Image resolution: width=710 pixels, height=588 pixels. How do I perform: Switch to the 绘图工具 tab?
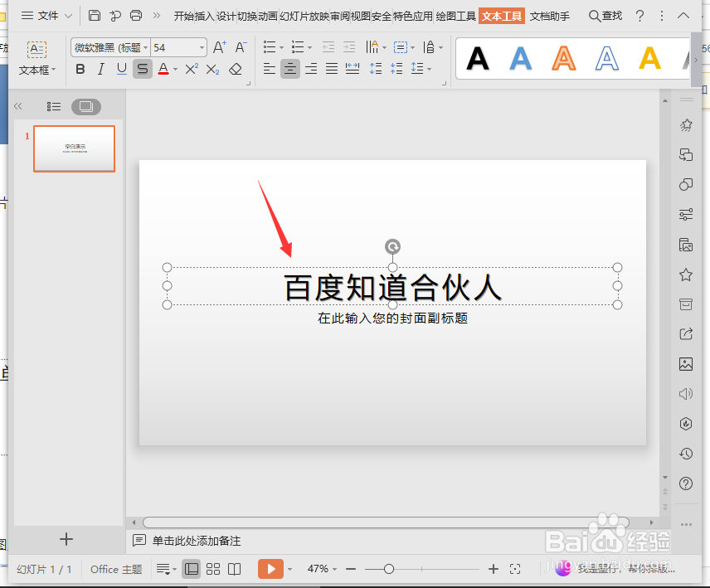pos(455,17)
